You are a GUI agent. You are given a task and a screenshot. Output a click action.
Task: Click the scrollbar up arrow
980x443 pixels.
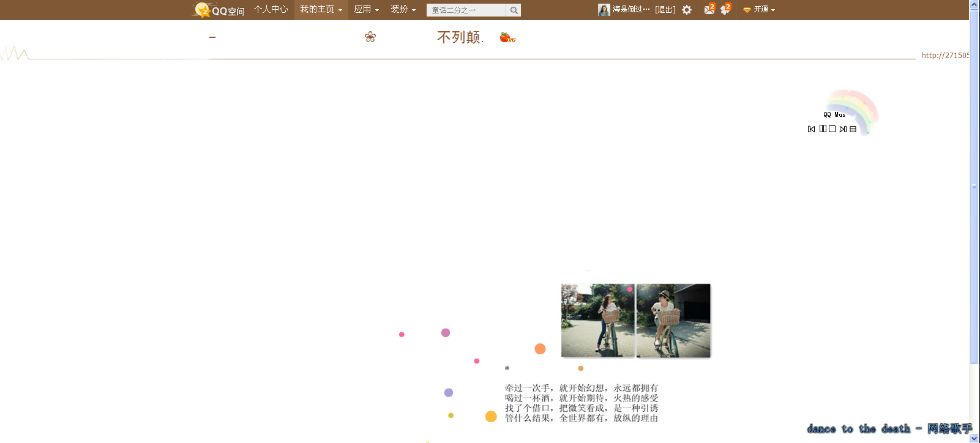[974, 4]
